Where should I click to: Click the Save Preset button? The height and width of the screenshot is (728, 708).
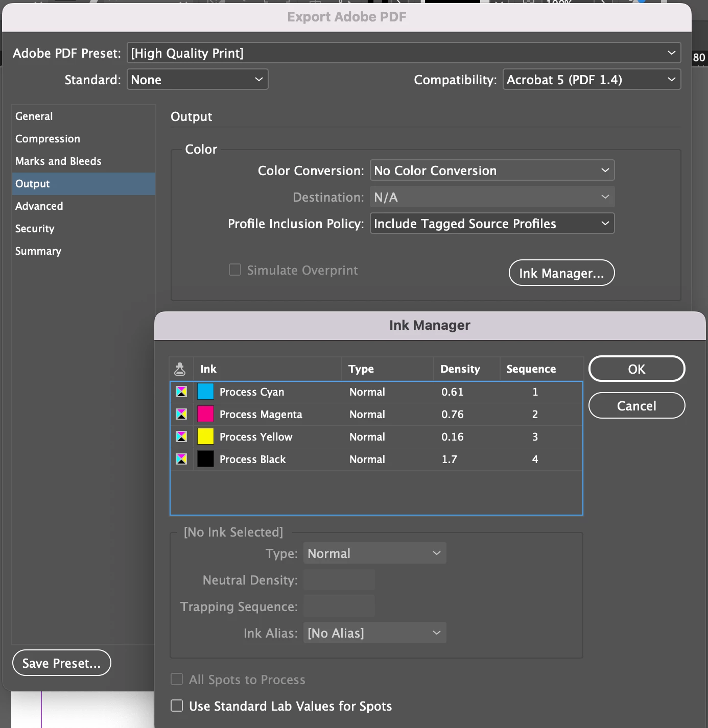(61, 663)
